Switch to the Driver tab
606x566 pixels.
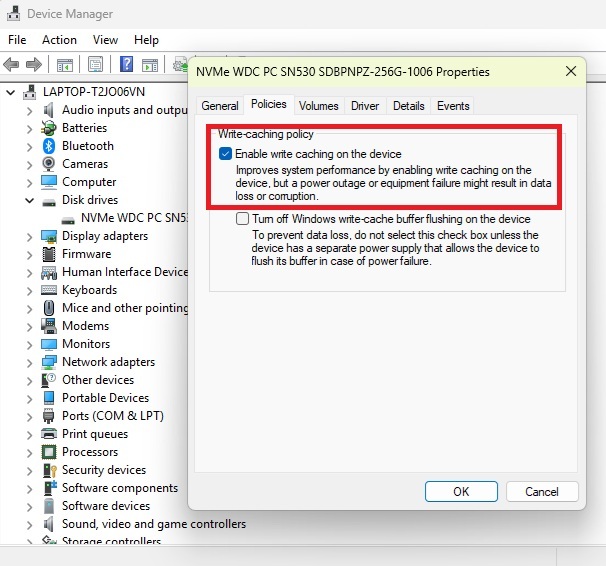tap(365, 106)
